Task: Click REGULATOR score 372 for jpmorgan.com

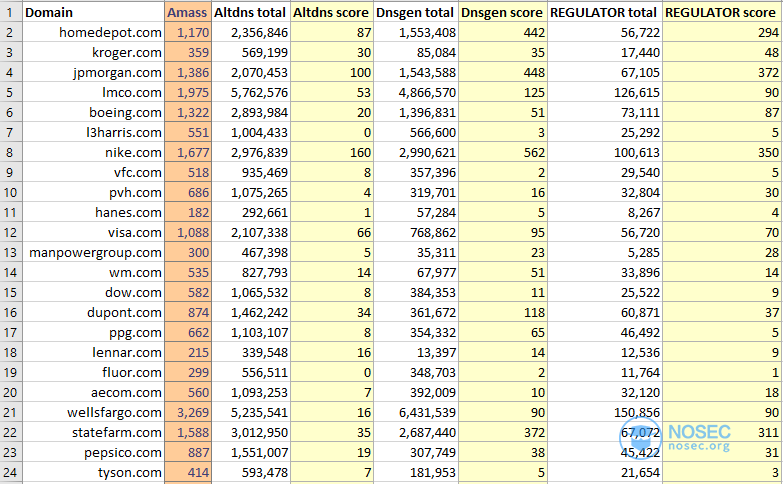Action: tap(722, 72)
